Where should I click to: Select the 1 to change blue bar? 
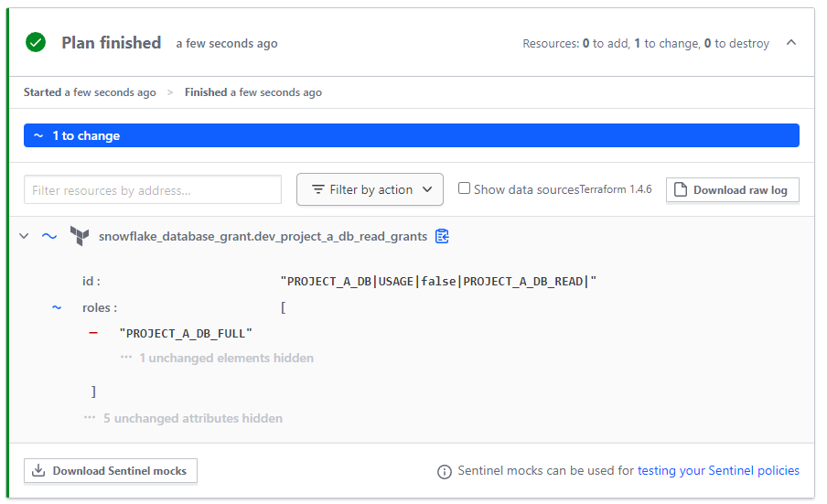(412, 135)
